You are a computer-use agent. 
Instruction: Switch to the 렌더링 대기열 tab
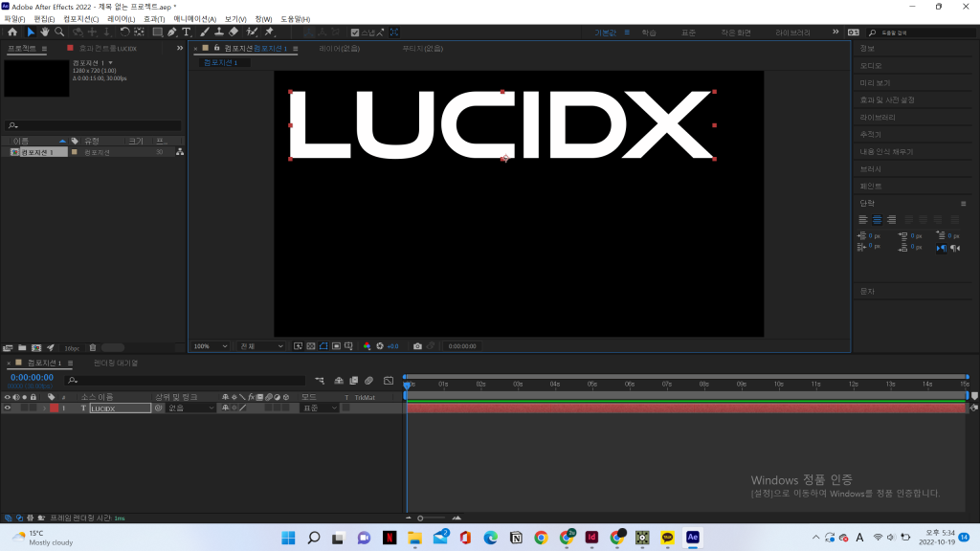point(116,363)
